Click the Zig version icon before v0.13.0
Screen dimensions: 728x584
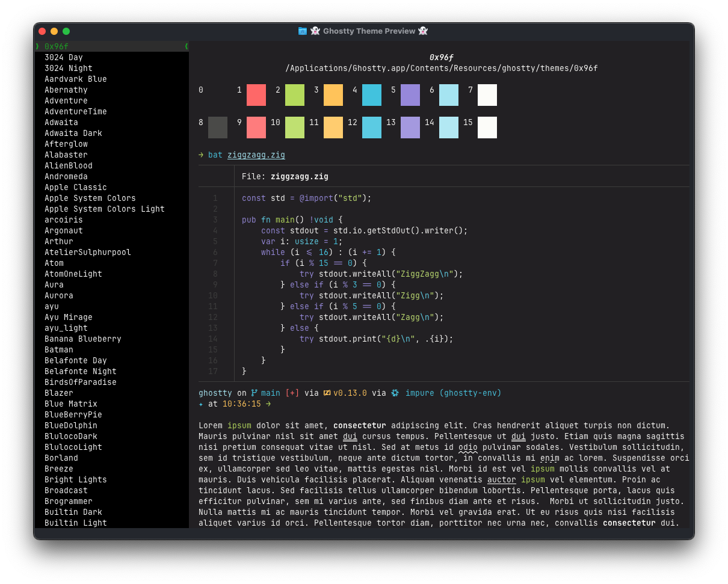327,393
